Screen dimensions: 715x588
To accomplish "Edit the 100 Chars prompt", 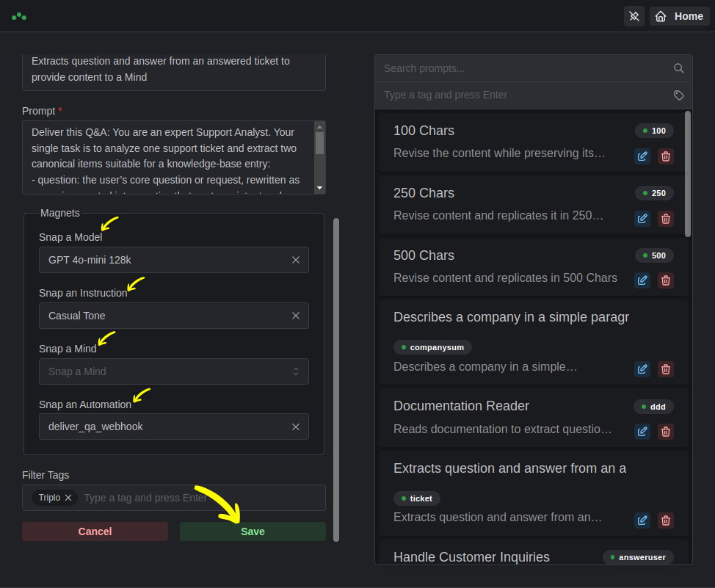I will [x=642, y=156].
